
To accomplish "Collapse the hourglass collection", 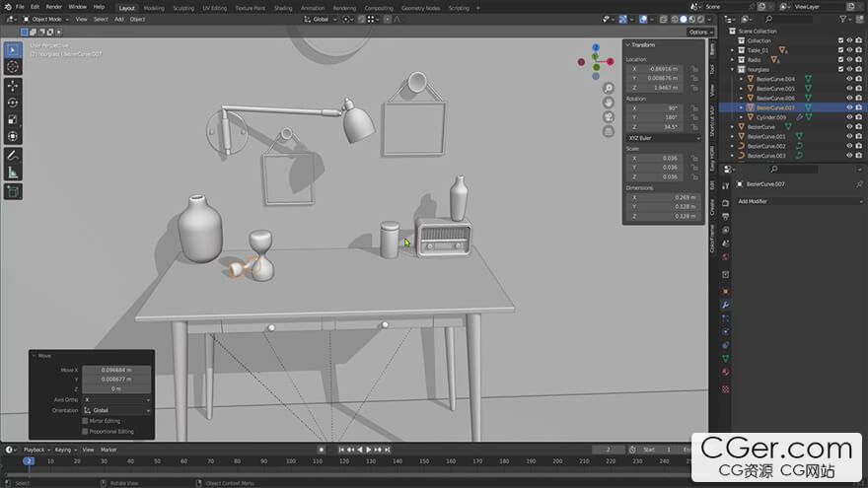I will pos(732,69).
